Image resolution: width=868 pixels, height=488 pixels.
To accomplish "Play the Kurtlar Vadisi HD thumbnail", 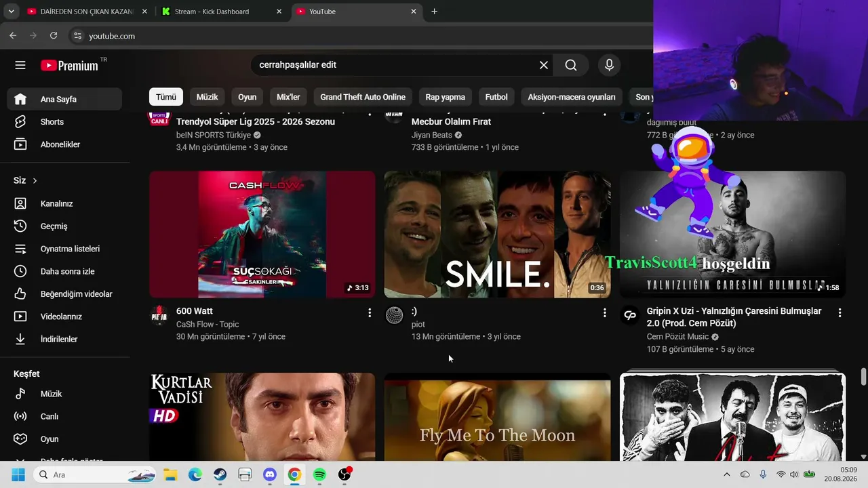I will pyautogui.click(x=262, y=417).
